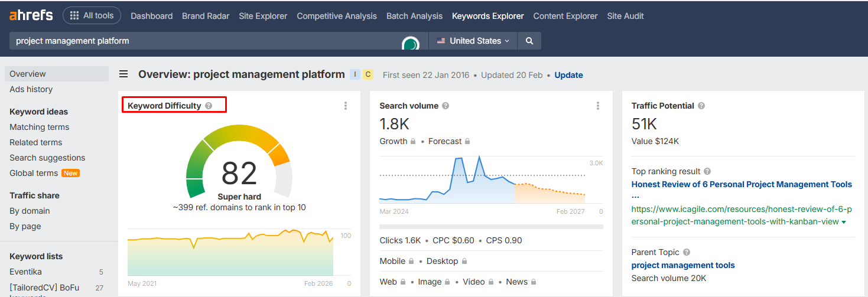Open Search volume card three-dot menu
This screenshot has width=868, height=297.
click(598, 106)
